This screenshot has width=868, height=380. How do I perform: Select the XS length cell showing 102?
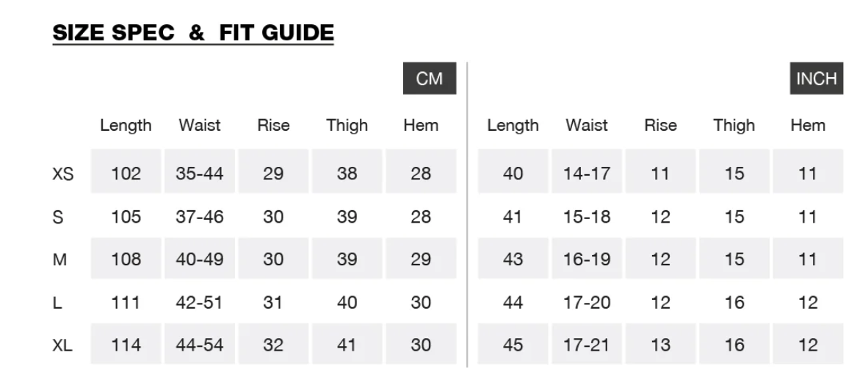[x=126, y=171]
